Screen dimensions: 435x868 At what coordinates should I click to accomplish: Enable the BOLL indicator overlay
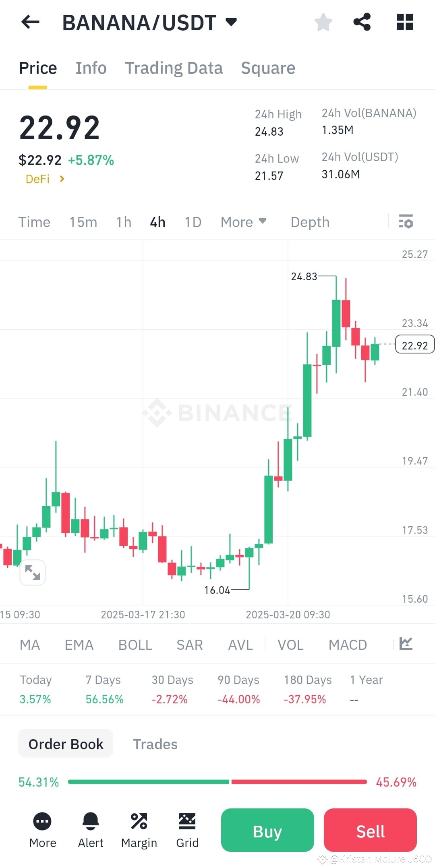(x=135, y=645)
